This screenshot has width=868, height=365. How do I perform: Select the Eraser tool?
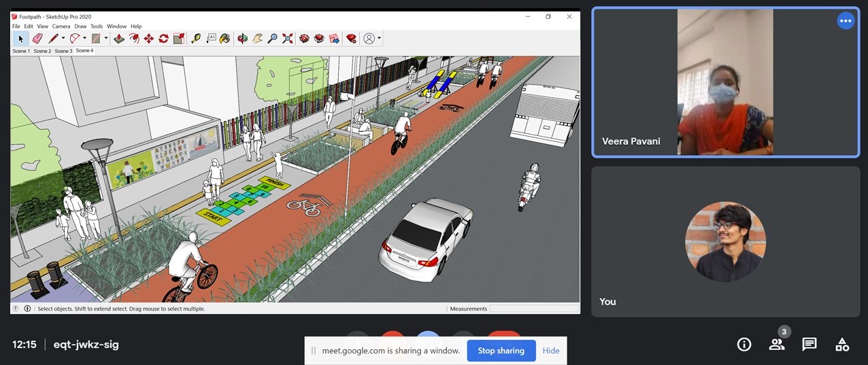pyautogui.click(x=37, y=39)
